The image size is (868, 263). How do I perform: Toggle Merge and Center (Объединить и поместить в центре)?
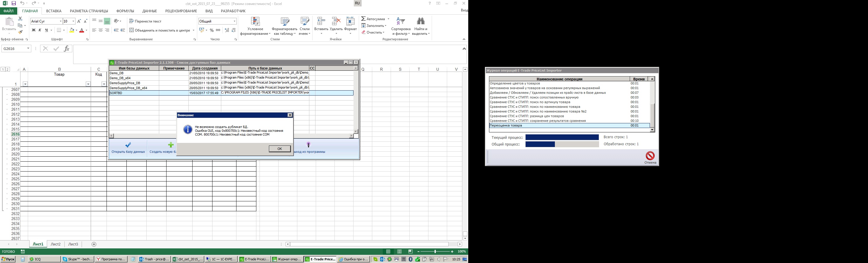click(160, 30)
